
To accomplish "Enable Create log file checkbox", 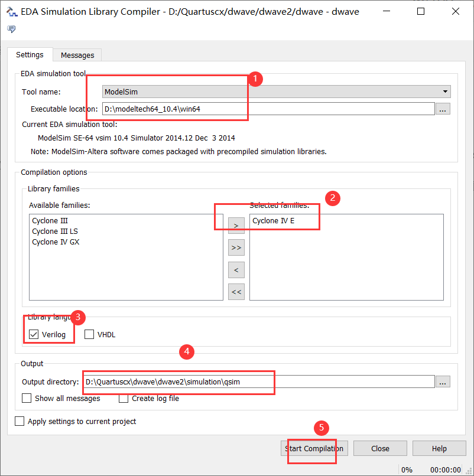I will click(124, 398).
